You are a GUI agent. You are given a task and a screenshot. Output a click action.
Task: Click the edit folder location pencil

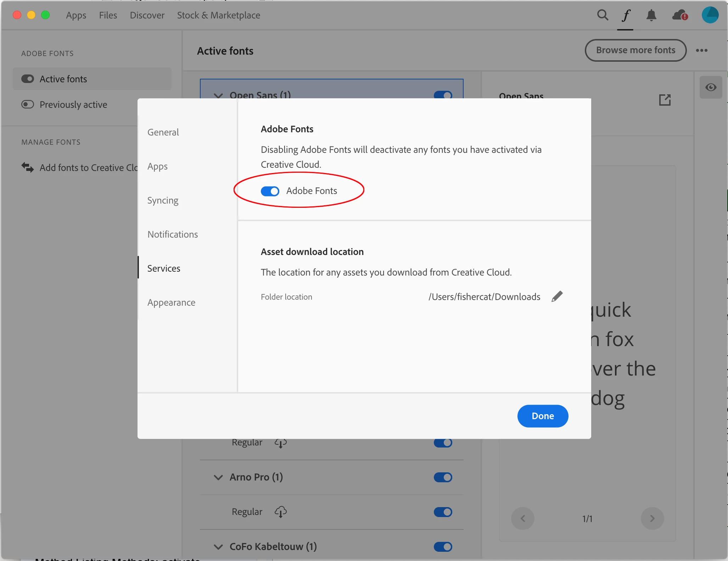557,296
